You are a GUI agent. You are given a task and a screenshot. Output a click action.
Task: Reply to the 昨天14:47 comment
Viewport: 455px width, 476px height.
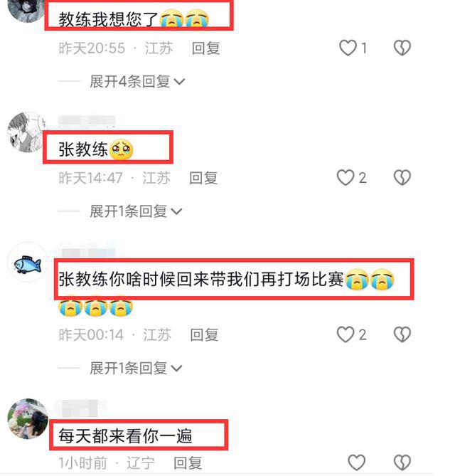[x=203, y=178]
